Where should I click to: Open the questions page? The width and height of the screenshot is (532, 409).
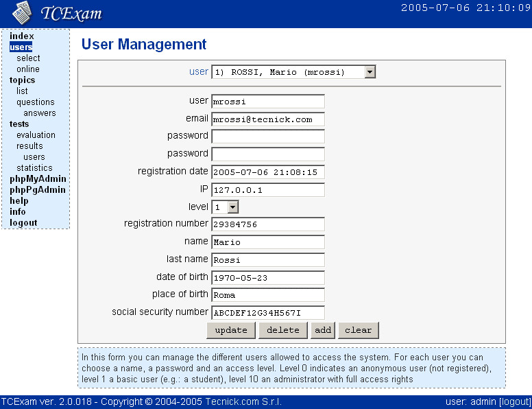[35, 102]
